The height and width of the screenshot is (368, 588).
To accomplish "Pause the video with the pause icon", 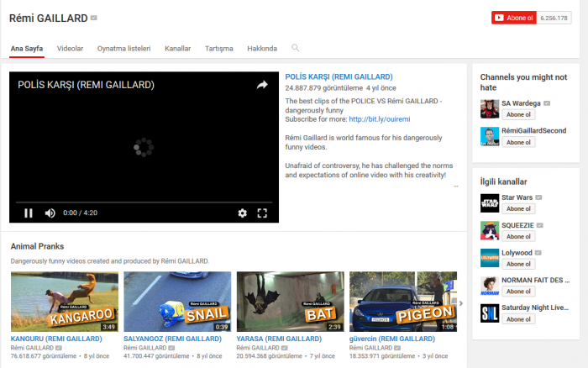I will point(29,213).
